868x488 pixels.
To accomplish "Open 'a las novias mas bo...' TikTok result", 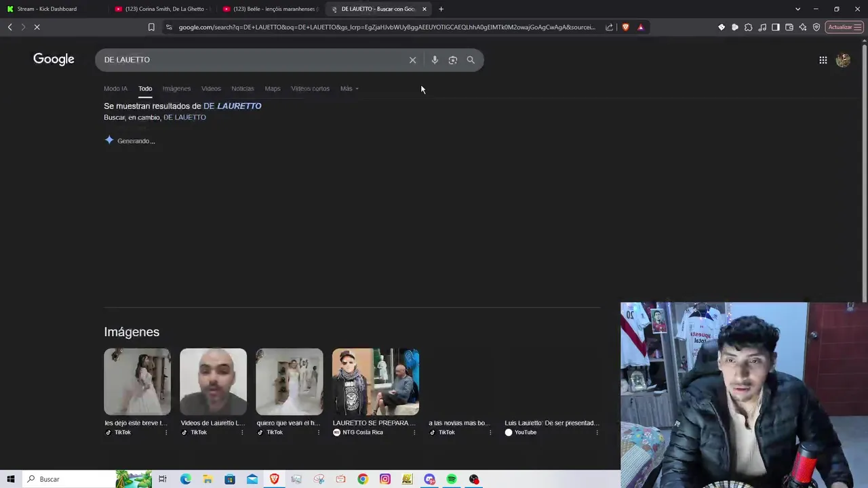I will [x=459, y=423].
